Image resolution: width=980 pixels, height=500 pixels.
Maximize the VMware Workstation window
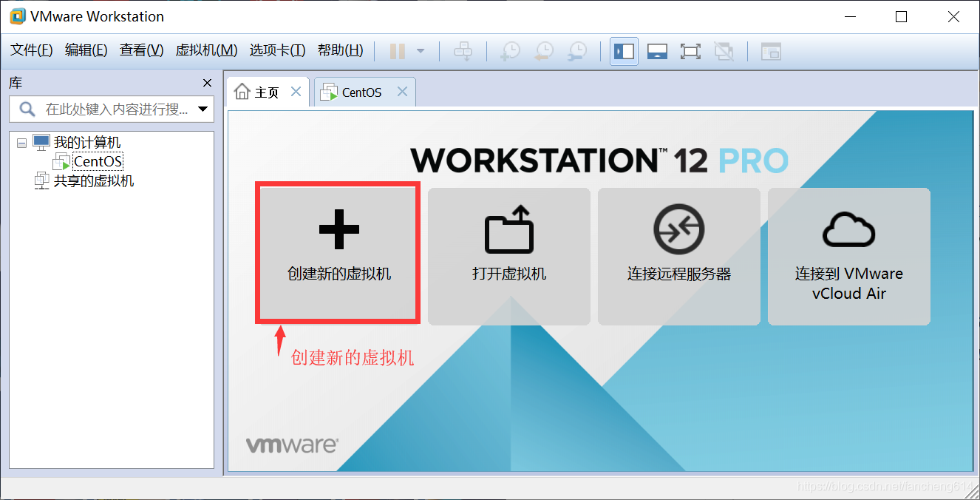(901, 16)
